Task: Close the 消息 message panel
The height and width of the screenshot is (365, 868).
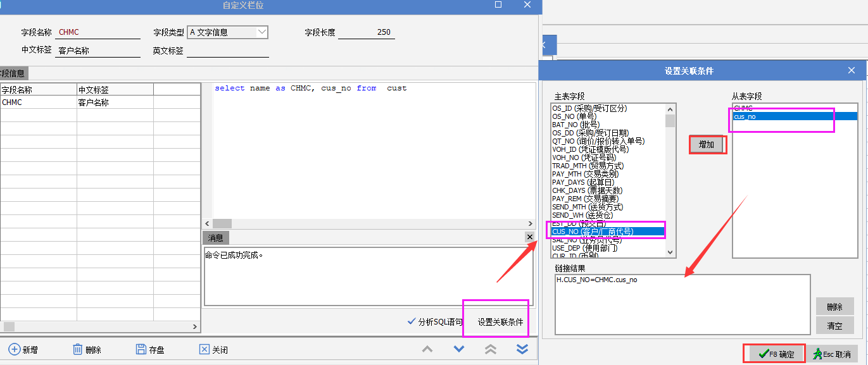Action: pos(529,237)
